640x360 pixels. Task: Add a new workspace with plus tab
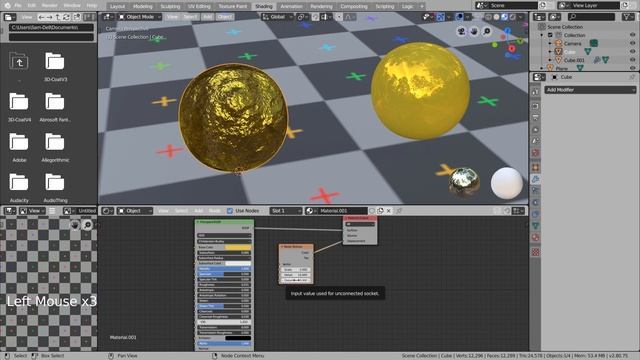[422, 7]
